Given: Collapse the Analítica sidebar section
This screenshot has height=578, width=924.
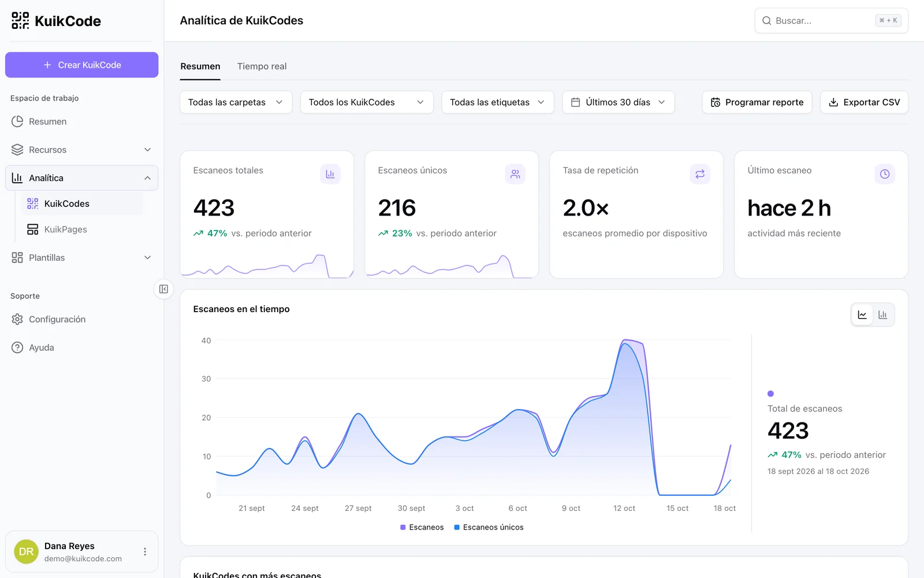Looking at the screenshot, I should (81, 178).
